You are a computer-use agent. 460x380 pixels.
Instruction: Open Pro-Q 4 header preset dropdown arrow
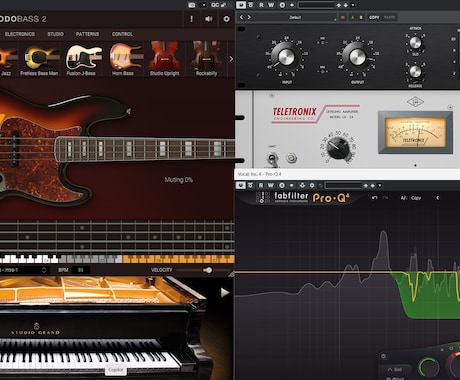pos(380,185)
